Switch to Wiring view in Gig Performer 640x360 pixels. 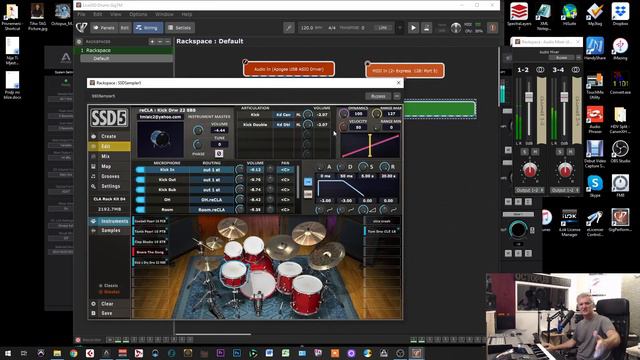click(x=148, y=28)
